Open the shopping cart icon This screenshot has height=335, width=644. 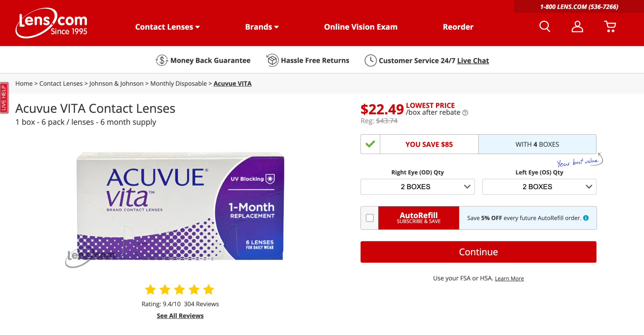(x=610, y=26)
